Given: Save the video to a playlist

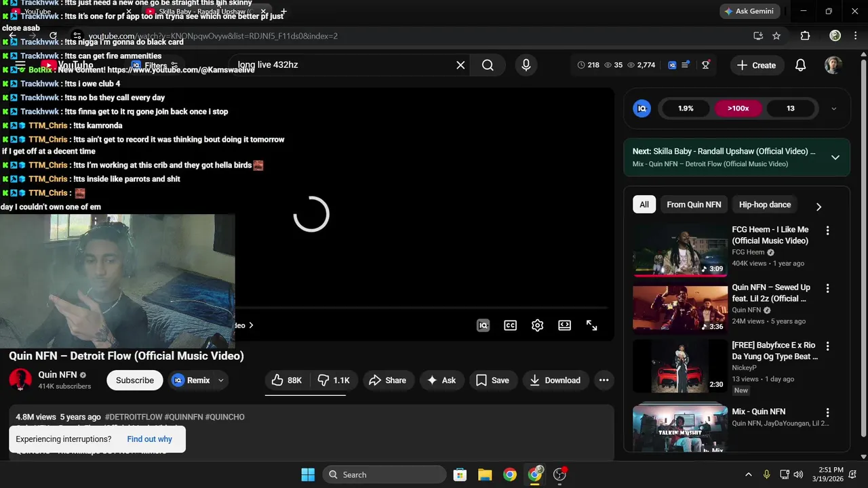Looking at the screenshot, I should 492,380.
